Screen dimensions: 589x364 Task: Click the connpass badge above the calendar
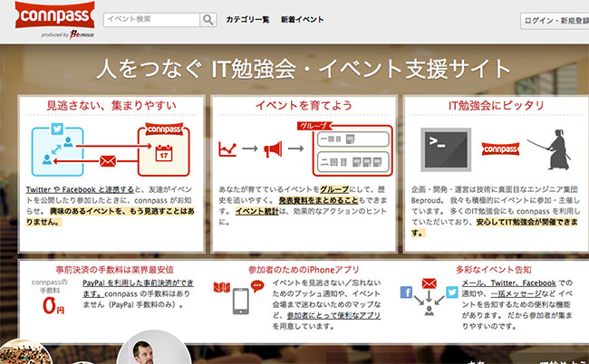click(x=164, y=129)
